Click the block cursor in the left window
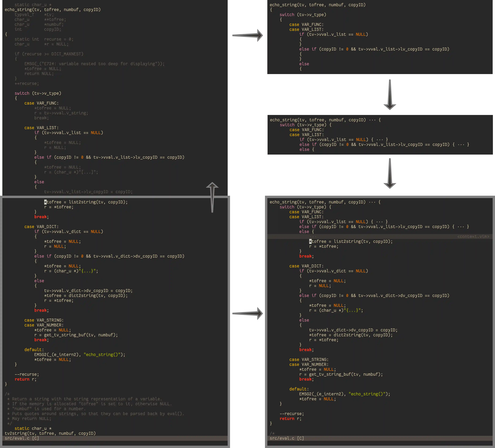The width and height of the screenshot is (495, 448). [x=45, y=202]
